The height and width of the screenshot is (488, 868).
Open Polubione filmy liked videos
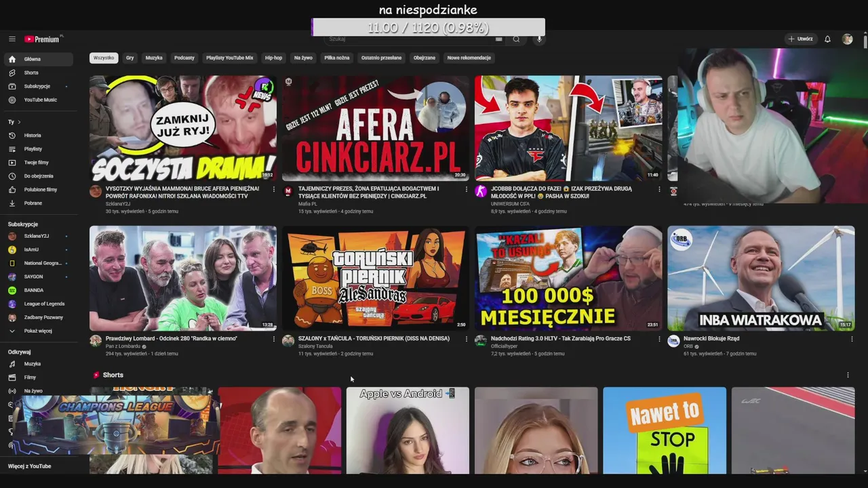(x=39, y=190)
